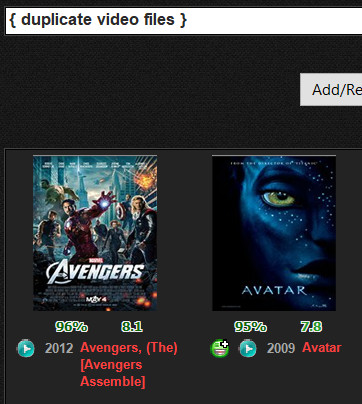Open the Avatar poster thumbnail
Screen dimensions: 362x404
274,233
